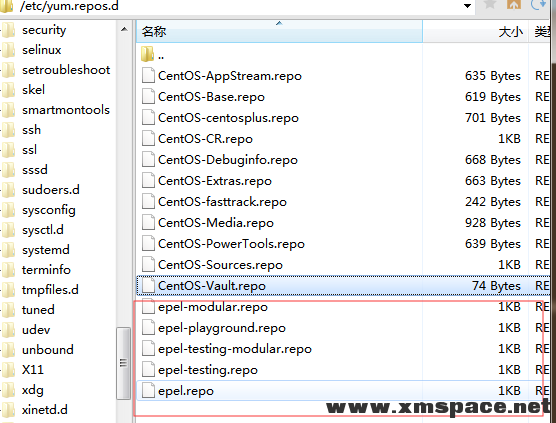
Task: Open the X11 folder in the tree
Action: 33,370
